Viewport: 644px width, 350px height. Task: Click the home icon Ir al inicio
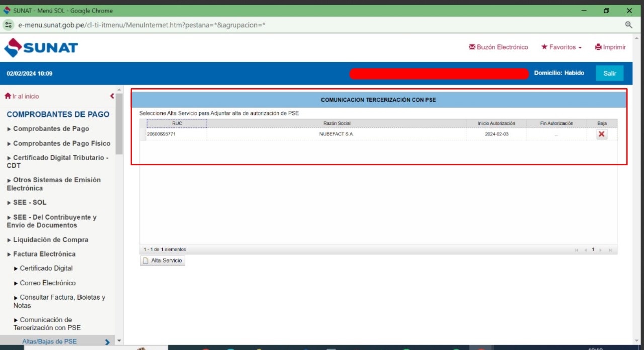pos(8,96)
